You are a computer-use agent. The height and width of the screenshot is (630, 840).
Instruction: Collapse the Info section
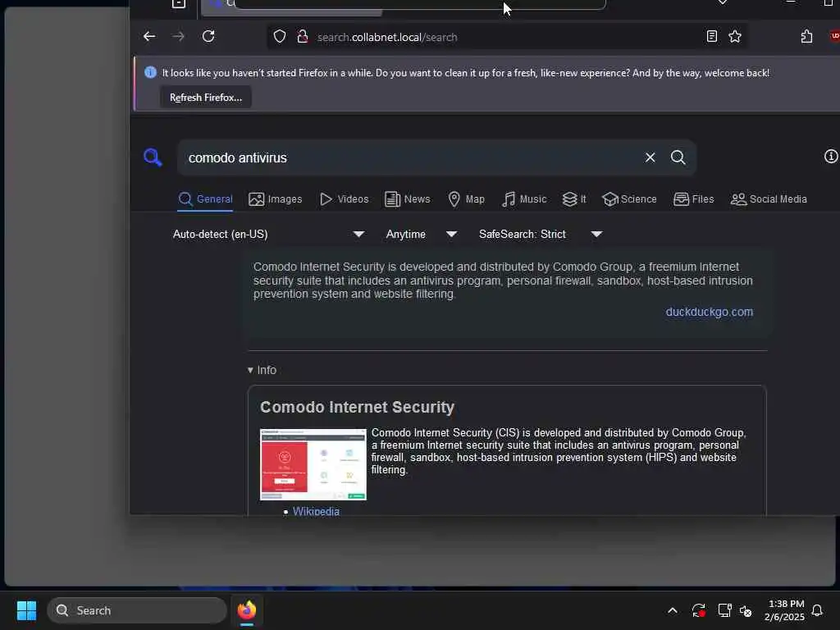click(x=262, y=370)
